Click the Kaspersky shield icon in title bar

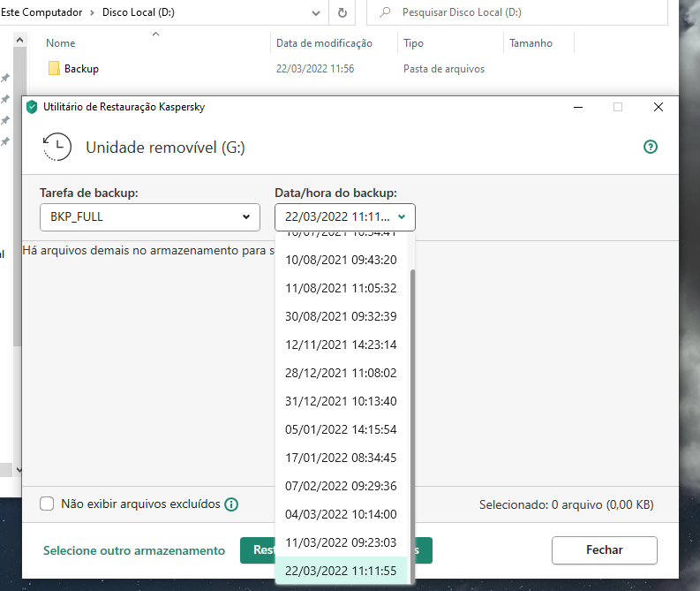32,107
